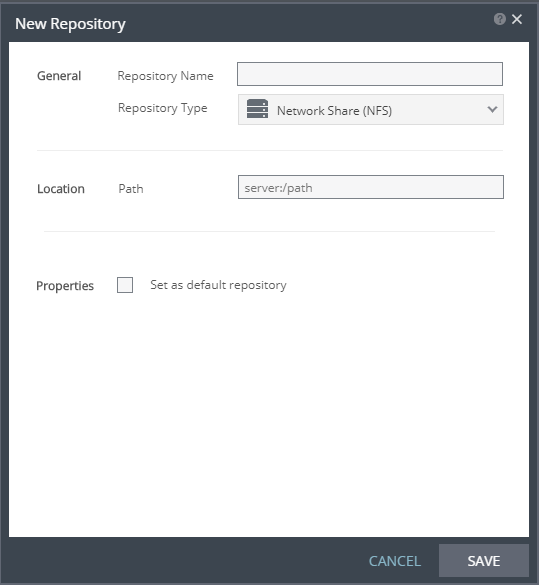This screenshot has height=585, width=539.
Task: Select the Location section heading
Action: click(x=61, y=189)
